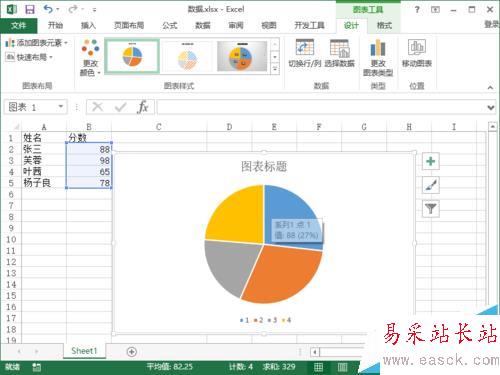Click in the formula bar input field
Image resolution: width=500 pixels, height=375 pixels.
point(321,107)
